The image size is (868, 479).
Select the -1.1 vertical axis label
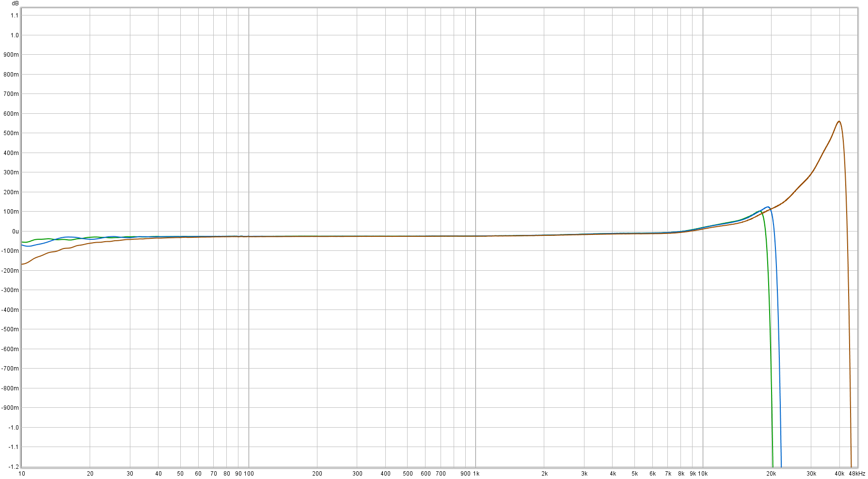(14, 447)
